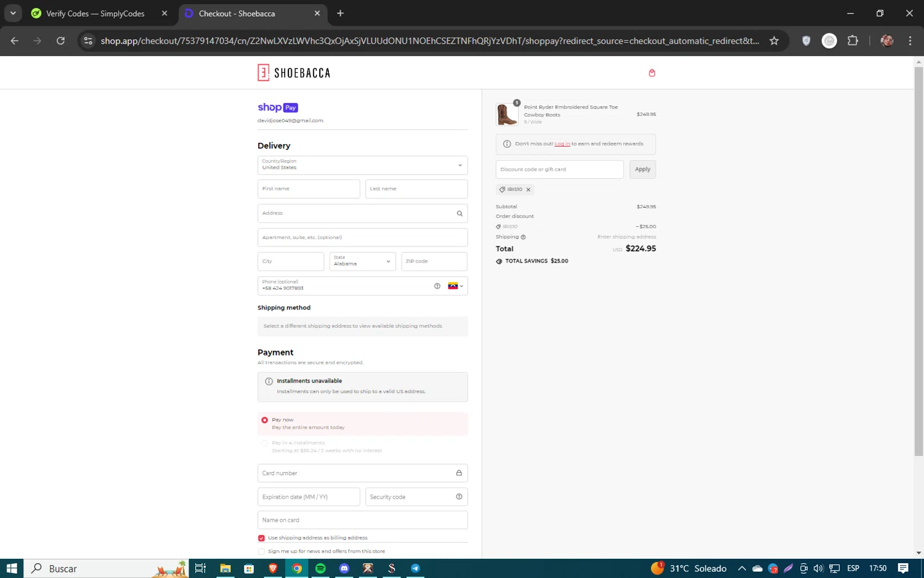
Task: Open the browser extensions puzzle icon
Action: click(x=853, y=41)
